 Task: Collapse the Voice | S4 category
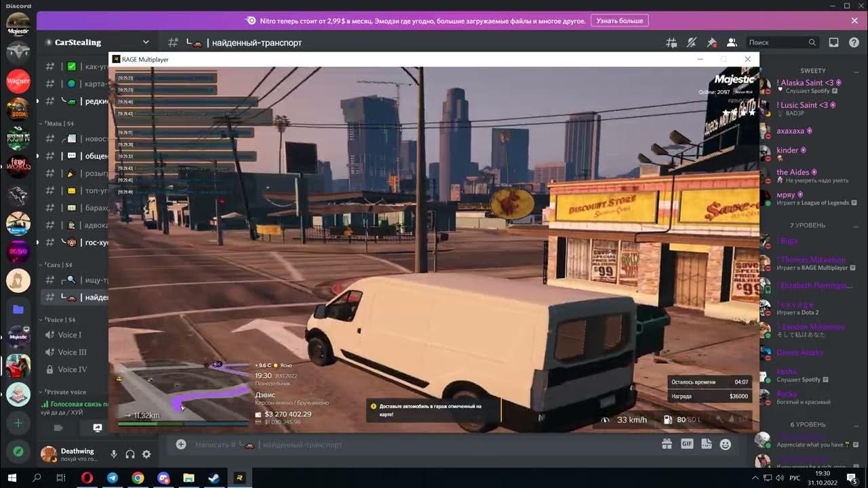(x=59, y=319)
